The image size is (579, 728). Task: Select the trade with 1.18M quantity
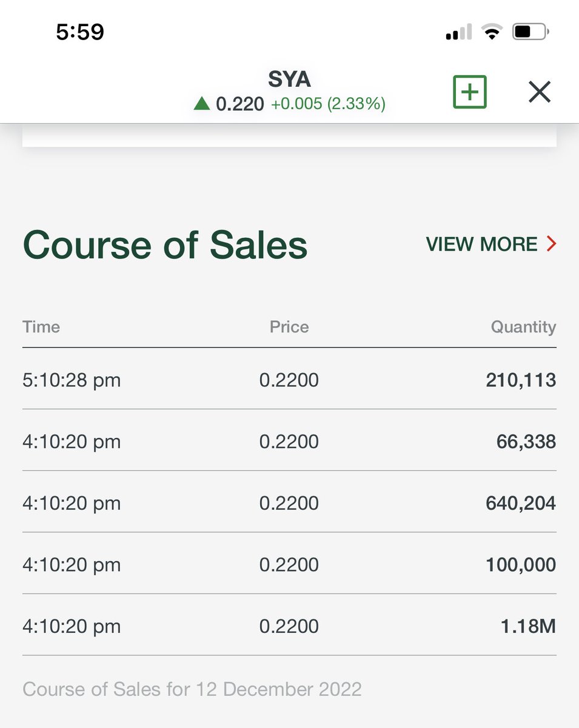tap(289, 625)
